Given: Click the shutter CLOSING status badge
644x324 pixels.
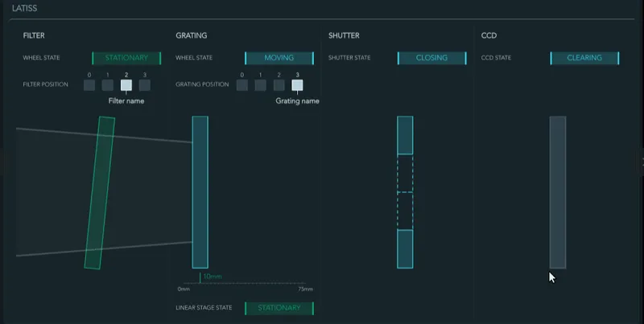Looking at the screenshot, I should pos(432,58).
